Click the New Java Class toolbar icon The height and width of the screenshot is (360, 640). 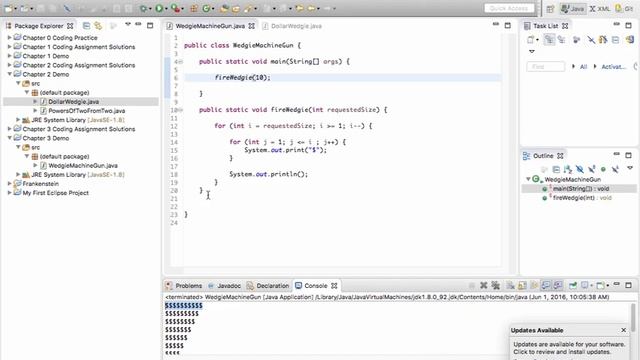coord(207,8)
